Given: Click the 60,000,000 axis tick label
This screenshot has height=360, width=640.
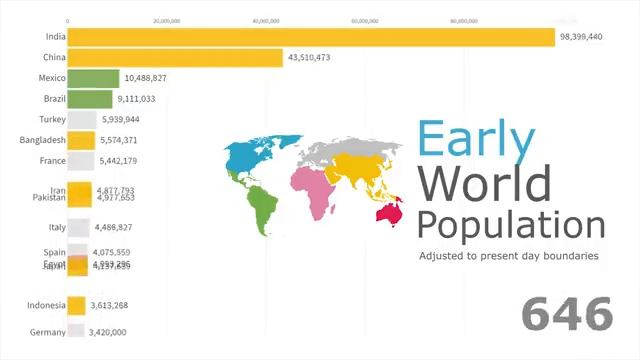Looking at the screenshot, I should [365, 21].
